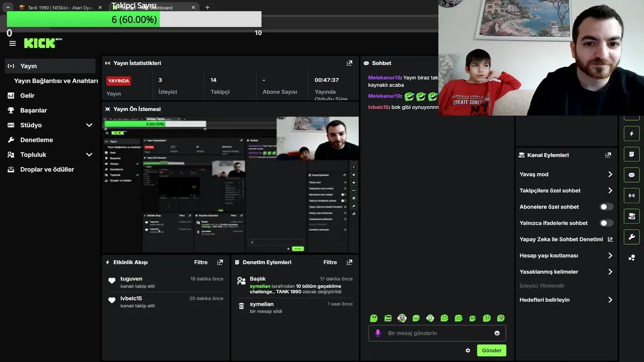Close the Tank 1990 browser tab
The image size is (644, 362).
point(100,8)
